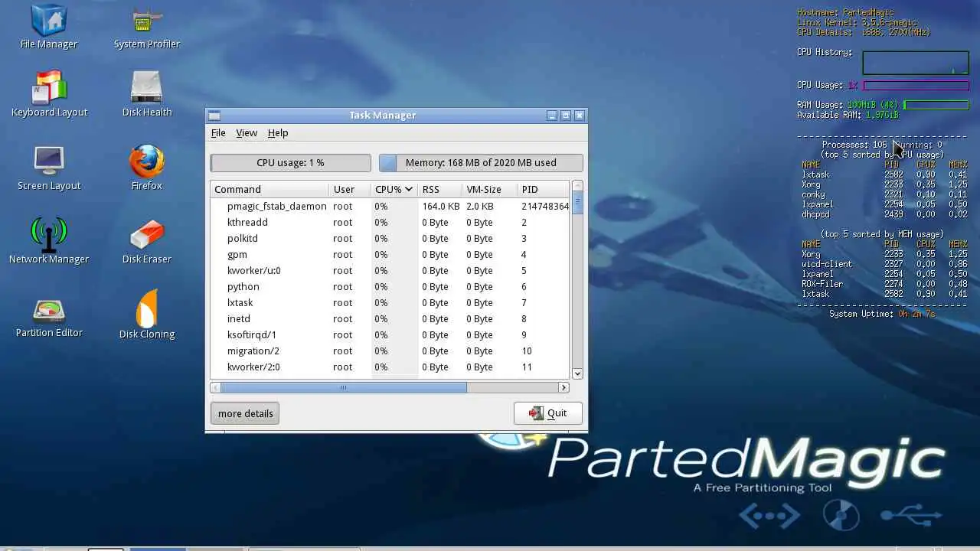Screen dimensions: 980x551
Task: Click the horizontal scrollbar right arrow
Action: point(563,387)
